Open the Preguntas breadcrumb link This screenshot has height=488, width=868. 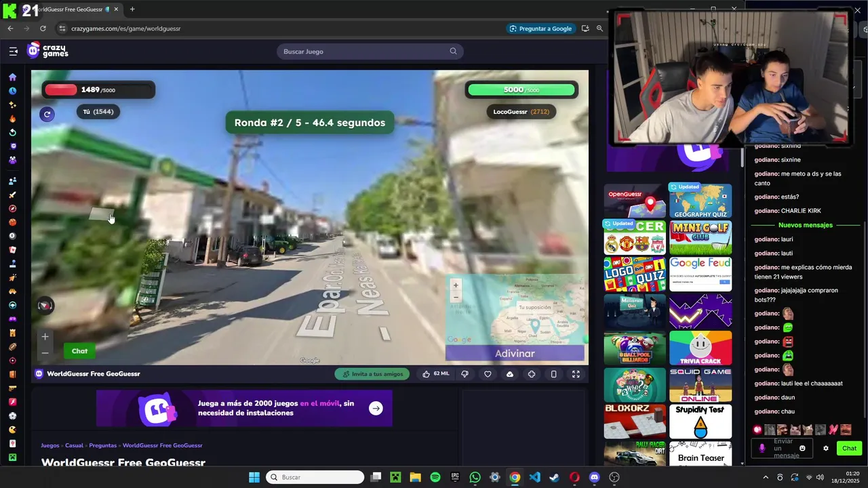coord(103,445)
